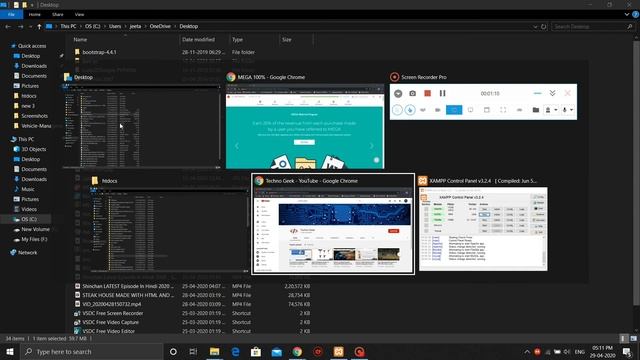Viewport: 640px width, 360px height.
Task: Select the VSDC Free Screen Recorder shortcut
Action: click(x=113, y=313)
